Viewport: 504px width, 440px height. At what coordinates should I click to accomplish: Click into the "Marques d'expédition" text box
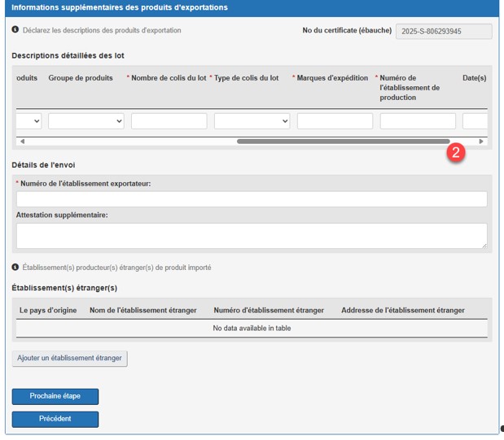335,121
